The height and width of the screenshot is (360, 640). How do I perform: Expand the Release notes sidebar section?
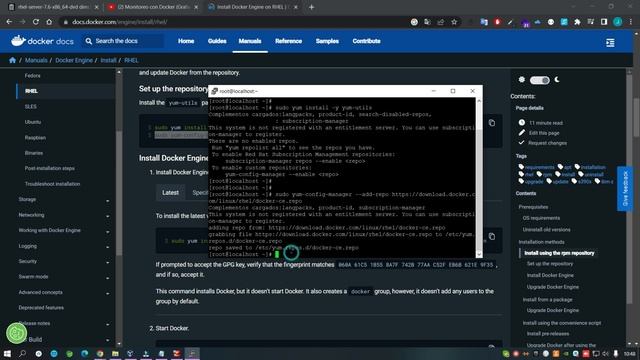tap(108, 324)
